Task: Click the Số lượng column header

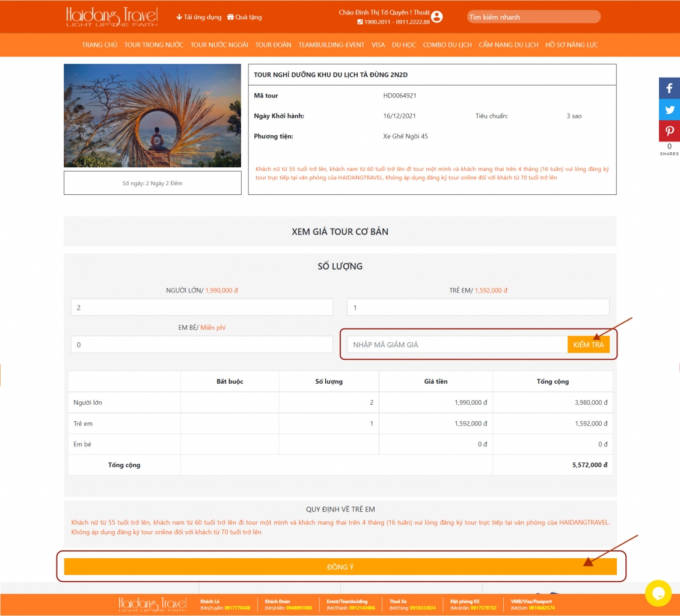Action: (x=329, y=381)
